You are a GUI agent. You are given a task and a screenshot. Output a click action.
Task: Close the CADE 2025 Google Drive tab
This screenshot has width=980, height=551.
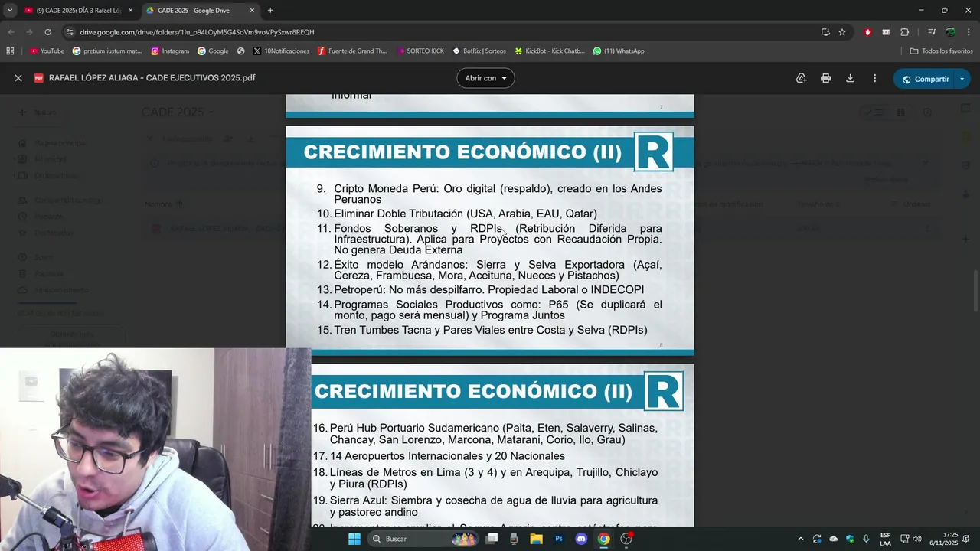point(252,11)
